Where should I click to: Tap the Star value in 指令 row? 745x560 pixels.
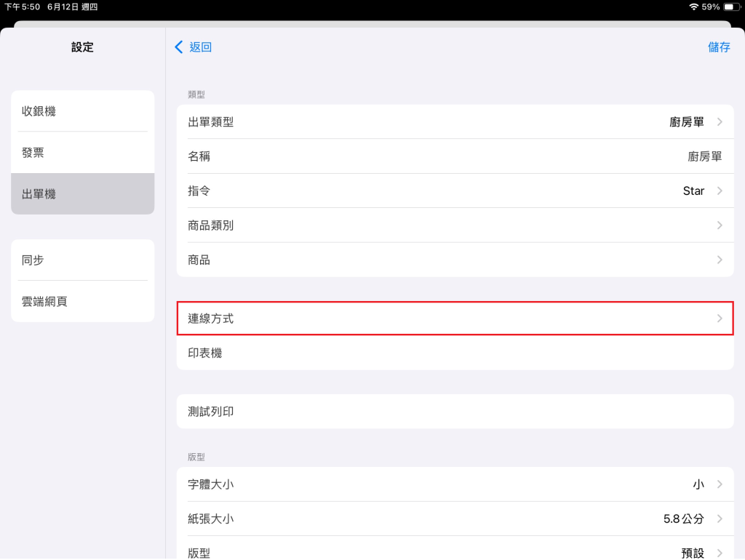click(x=693, y=191)
